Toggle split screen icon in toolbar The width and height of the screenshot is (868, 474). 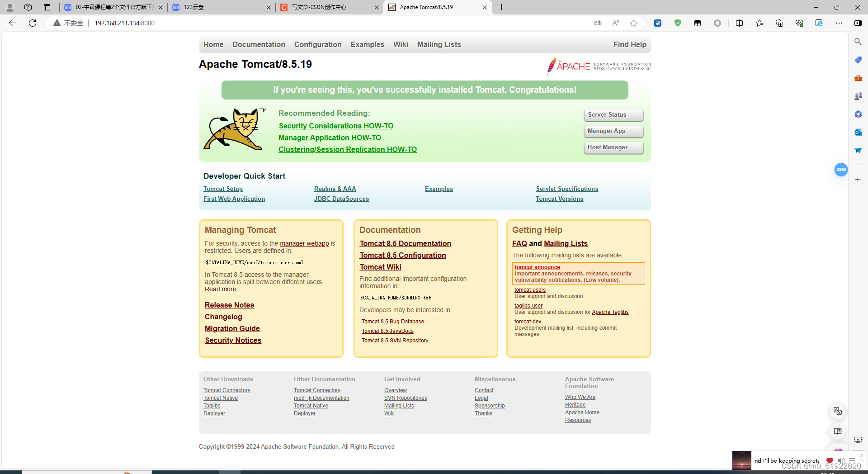click(740, 23)
